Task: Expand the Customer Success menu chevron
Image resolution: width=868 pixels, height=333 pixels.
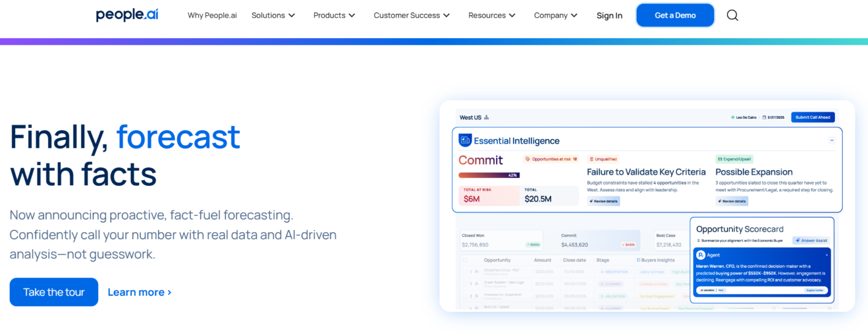Action: coord(447,16)
